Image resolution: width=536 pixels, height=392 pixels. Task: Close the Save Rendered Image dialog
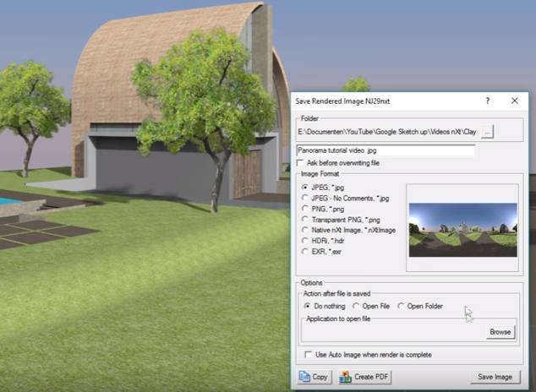(x=514, y=101)
